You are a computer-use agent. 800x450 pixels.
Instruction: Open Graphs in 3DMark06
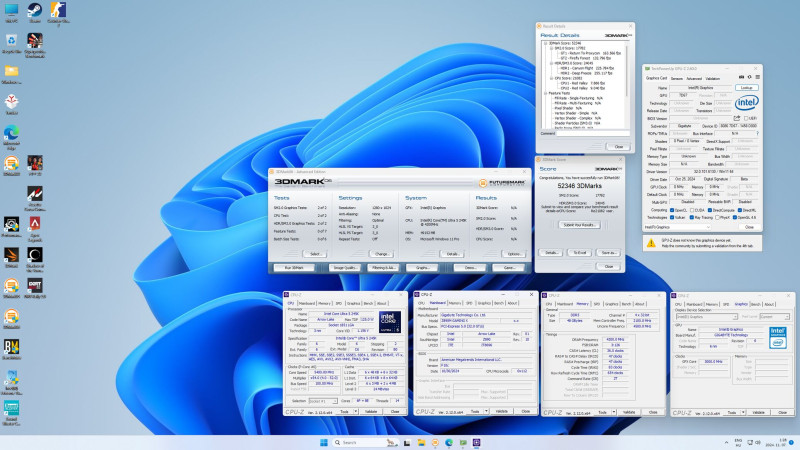422,267
